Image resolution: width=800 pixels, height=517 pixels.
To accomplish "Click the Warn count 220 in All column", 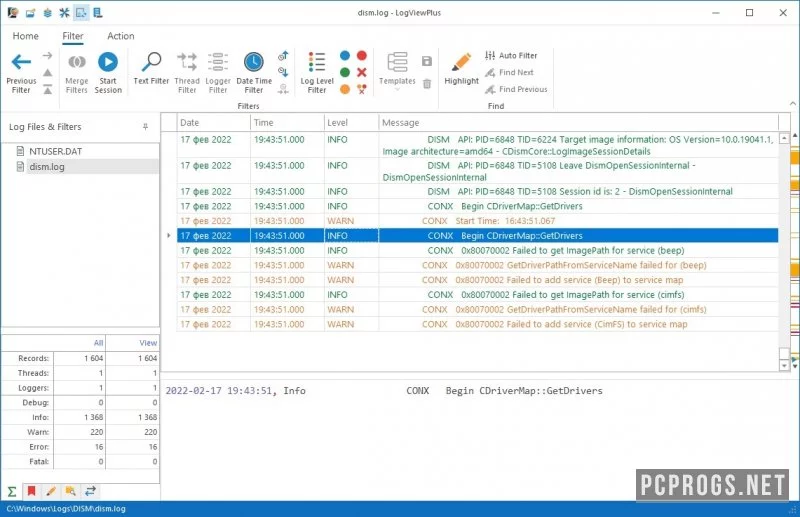I will pos(96,432).
